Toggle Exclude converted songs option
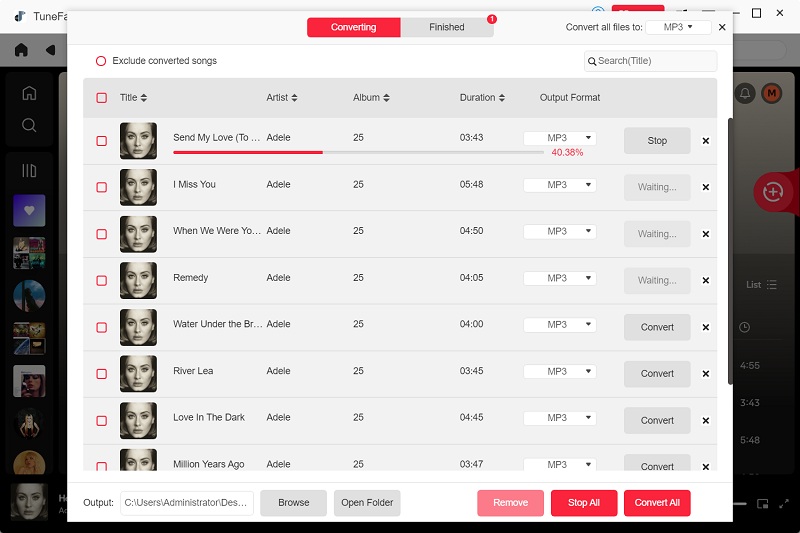 [x=101, y=61]
